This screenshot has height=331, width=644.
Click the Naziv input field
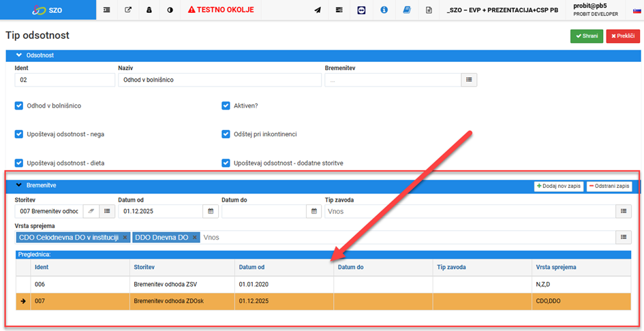click(x=219, y=80)
